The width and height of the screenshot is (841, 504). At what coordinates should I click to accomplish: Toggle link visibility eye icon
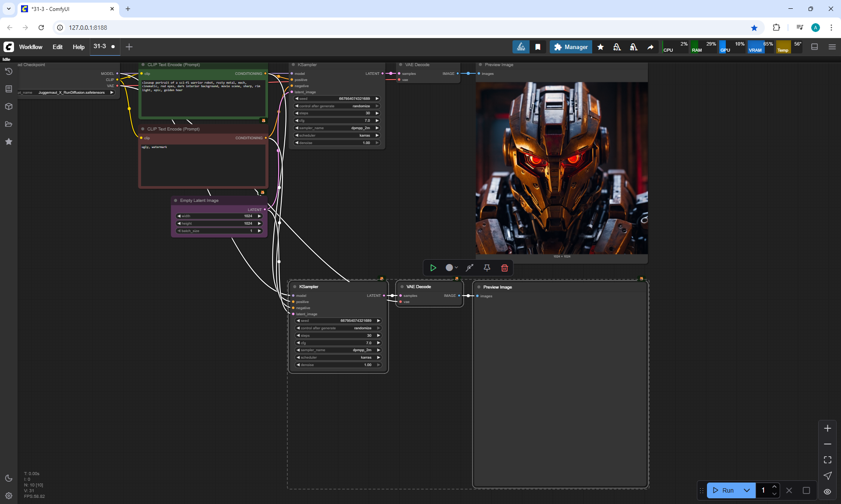tap(827, 491)
